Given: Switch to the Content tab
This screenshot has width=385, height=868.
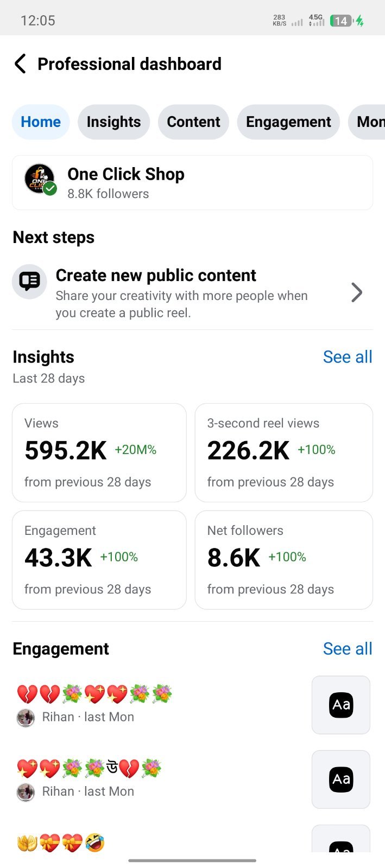Looking at the screenshot, I should click(193, 122).
